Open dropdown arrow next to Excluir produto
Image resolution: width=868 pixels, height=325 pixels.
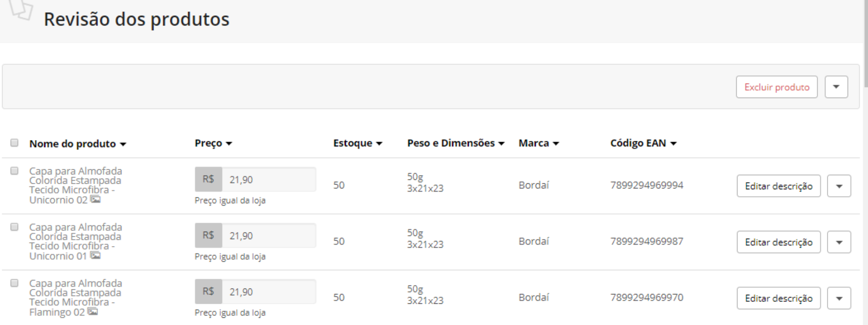(x=836, y=87)
